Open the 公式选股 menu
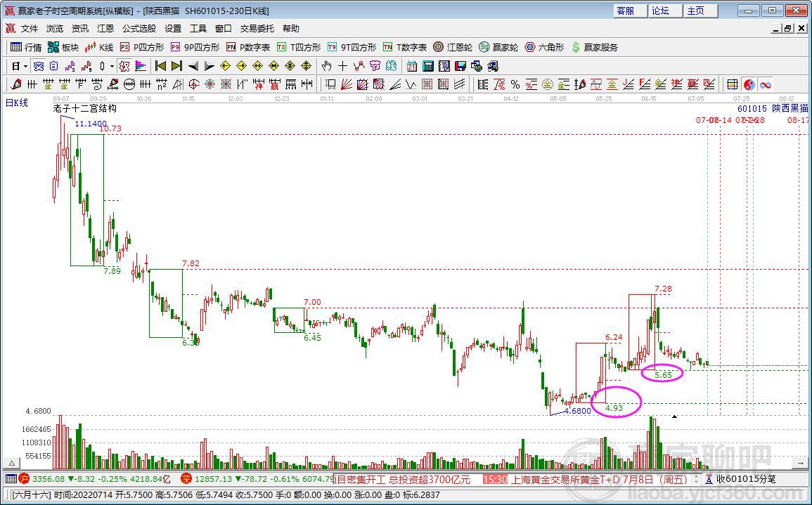The image size is (812, 505). pos(138,29)
